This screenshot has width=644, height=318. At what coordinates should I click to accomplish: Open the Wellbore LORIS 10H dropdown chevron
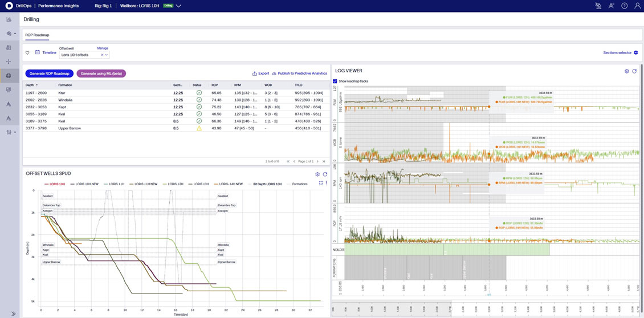click(x=179, y=6)
